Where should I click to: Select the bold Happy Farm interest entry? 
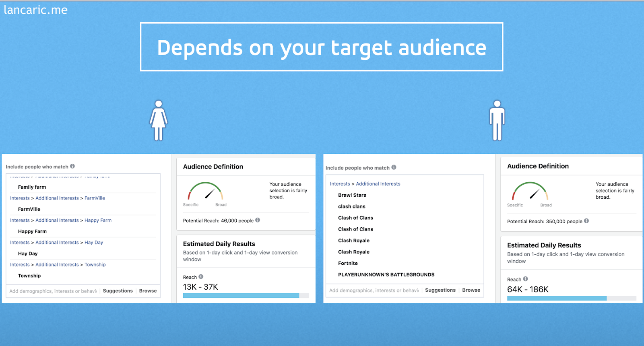pyautogui.click(x=32, y=231)
